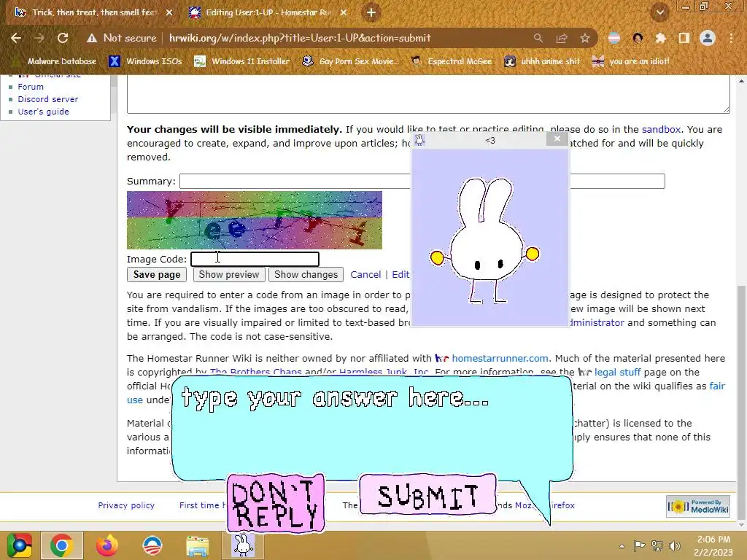Open the profile avatar menu
This screenshot has height=560, width=747.
[x=708, y=38]
